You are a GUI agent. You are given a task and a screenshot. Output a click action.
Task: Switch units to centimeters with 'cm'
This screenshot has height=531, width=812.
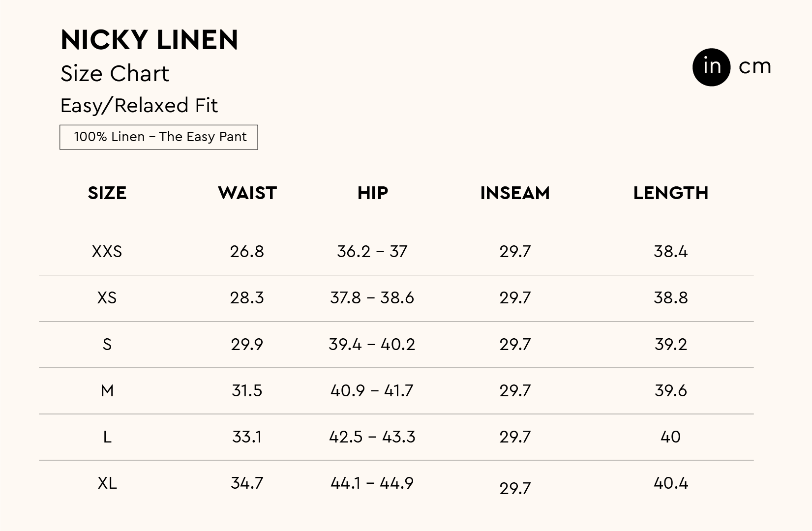pyautogui.click(x=754, y=67)
